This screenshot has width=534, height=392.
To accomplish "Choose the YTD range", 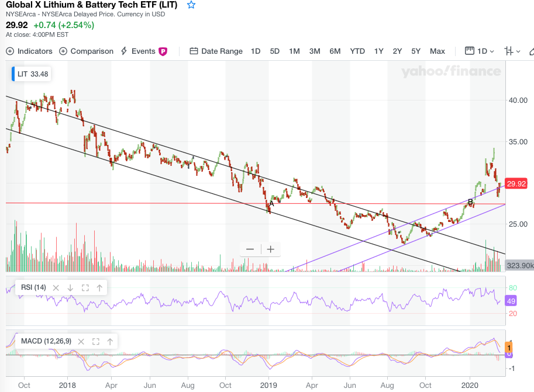I will click(357, 51).
